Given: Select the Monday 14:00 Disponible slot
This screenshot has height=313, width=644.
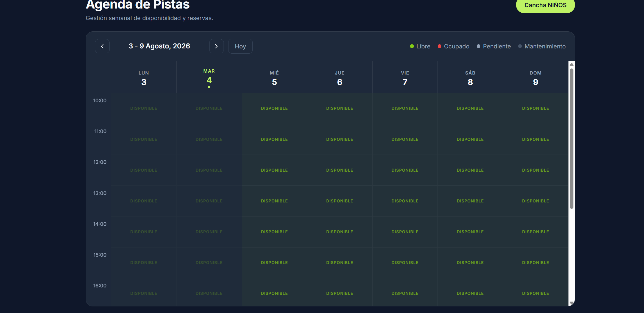Looking at the screenshot, I should pos(144,232).
